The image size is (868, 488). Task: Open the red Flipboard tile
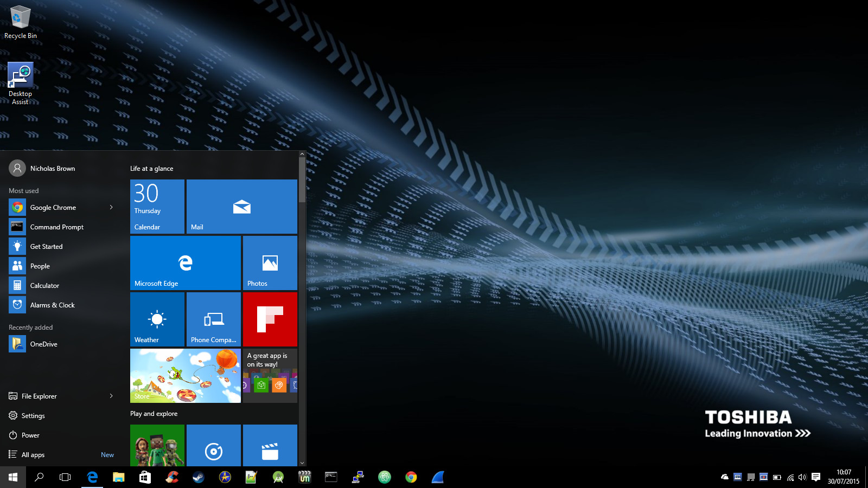(270, 319)
